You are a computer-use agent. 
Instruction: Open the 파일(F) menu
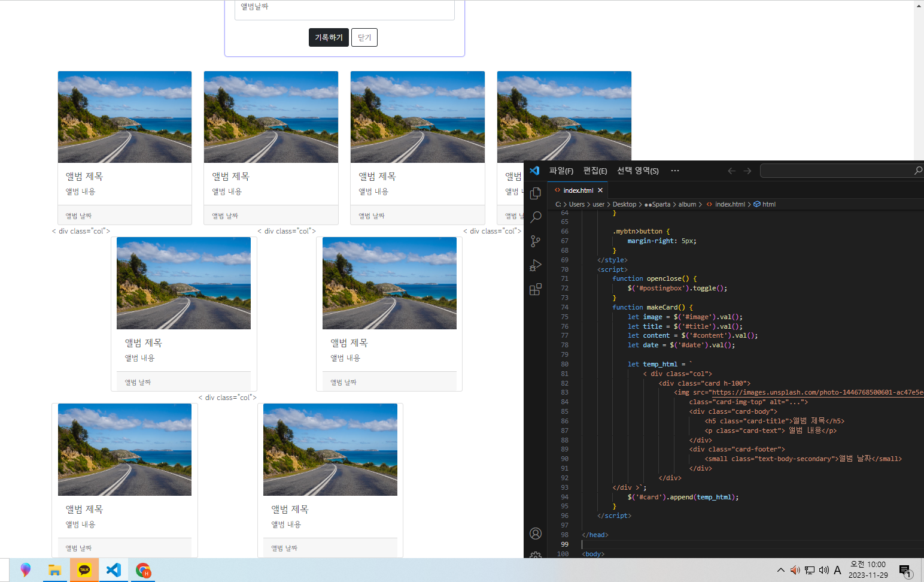561,171
